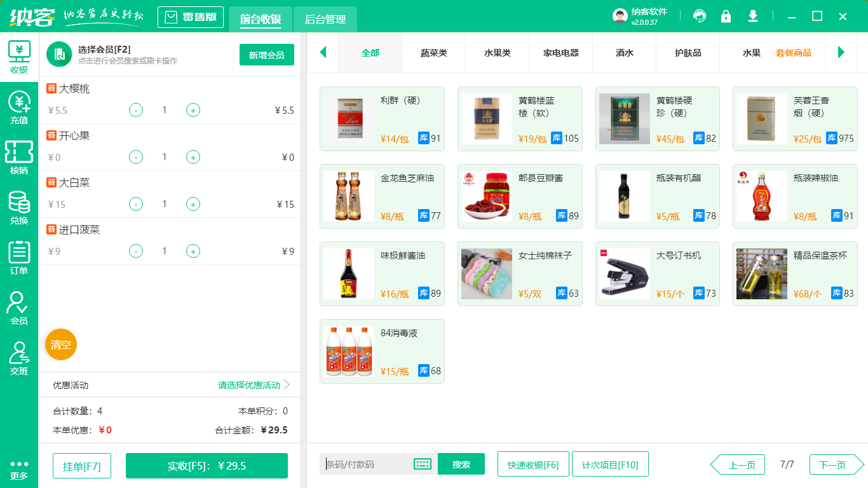The height and width of the screenshot is (488, 868).
Task: Open the on-screen keyboard icon in the barcode field
Action: coord(421,464)
